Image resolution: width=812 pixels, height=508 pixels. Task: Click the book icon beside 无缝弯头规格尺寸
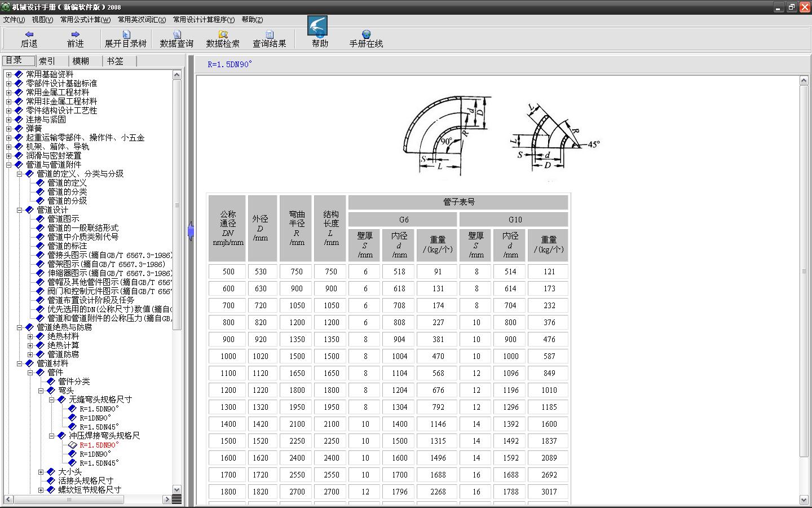click(61, 400)
